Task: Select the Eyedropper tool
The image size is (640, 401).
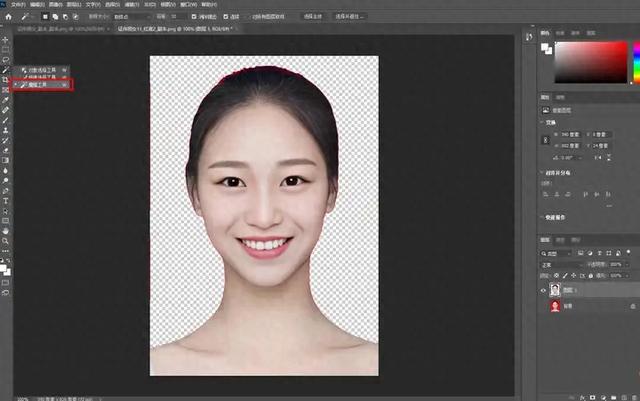Action: [5, 100]
